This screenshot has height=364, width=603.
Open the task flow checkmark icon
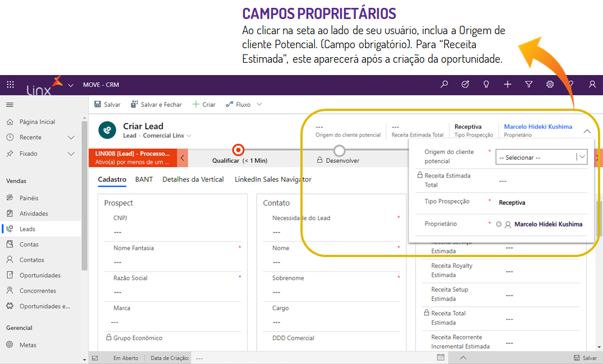pos(465,84)
